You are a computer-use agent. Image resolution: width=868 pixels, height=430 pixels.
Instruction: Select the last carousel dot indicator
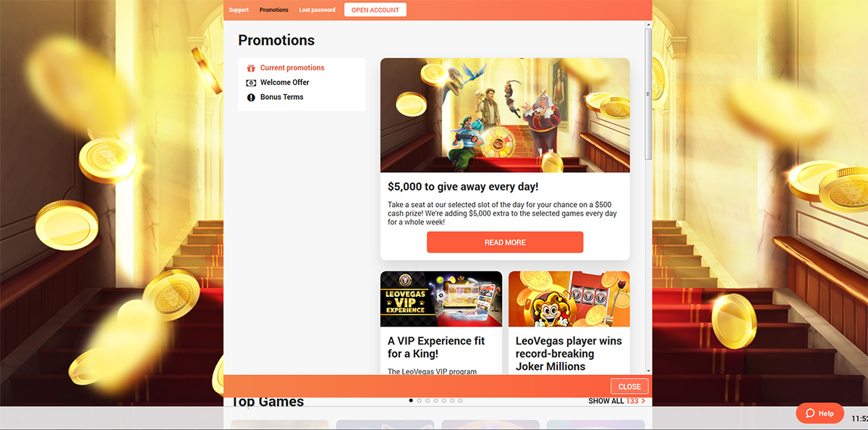point(460,400)
